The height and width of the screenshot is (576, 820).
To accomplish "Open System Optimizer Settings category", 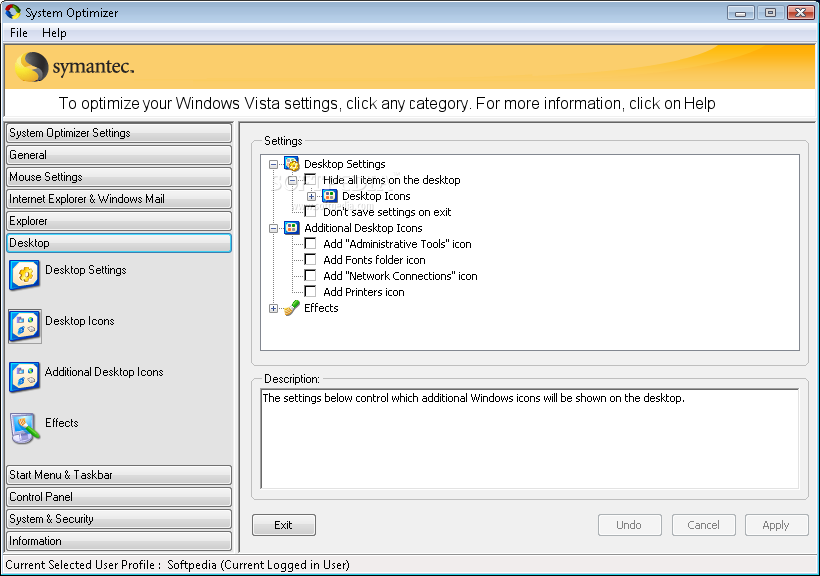I will click(x=119, y=133).
